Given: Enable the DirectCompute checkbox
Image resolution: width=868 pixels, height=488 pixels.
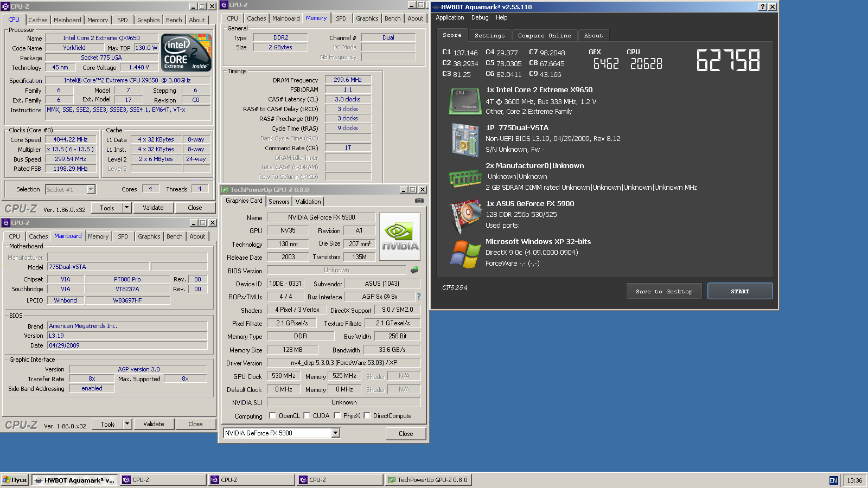Looking at the screenshot, I should 367,416.
